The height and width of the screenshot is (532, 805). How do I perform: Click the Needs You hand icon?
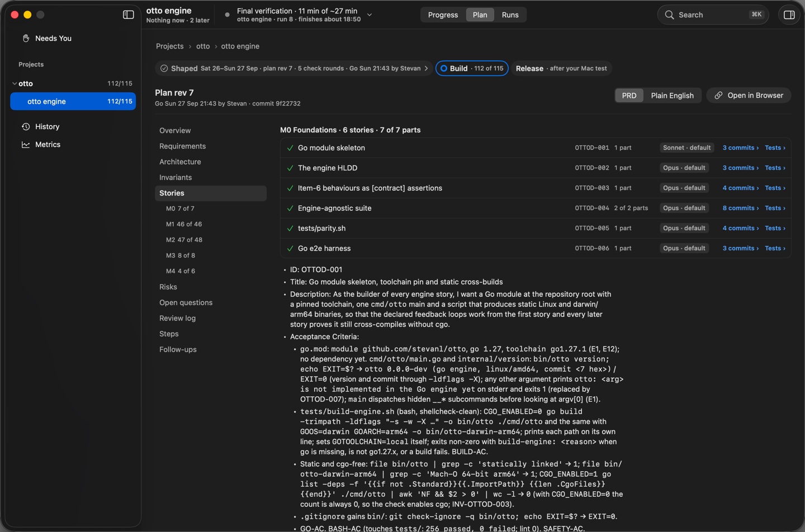[26, 38]
